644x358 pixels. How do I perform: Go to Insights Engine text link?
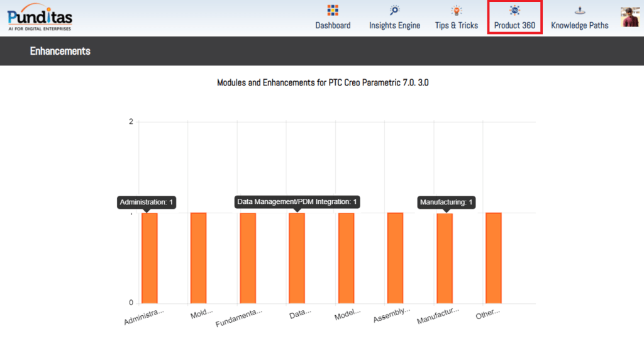(x=394, y=26)
